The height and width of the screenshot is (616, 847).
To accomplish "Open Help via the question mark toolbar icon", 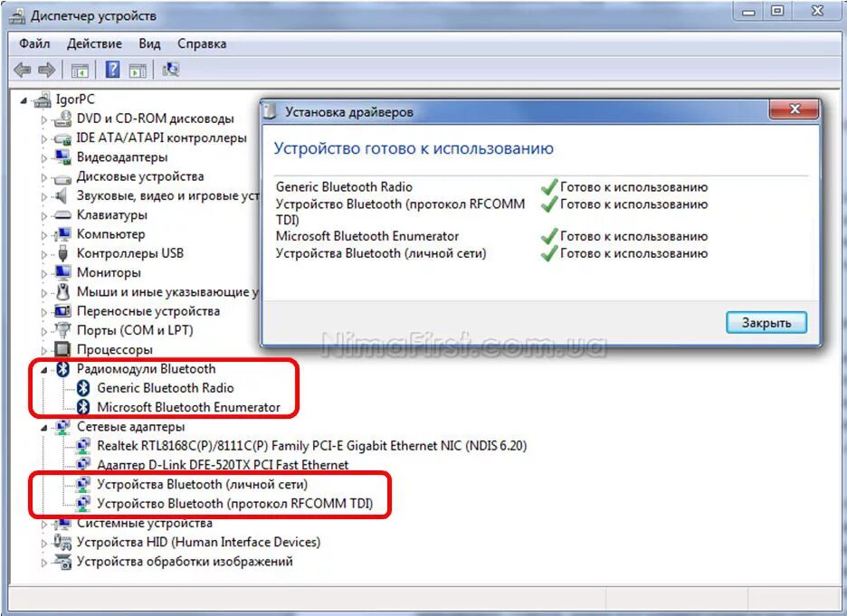I will click(x=112, y=70).
